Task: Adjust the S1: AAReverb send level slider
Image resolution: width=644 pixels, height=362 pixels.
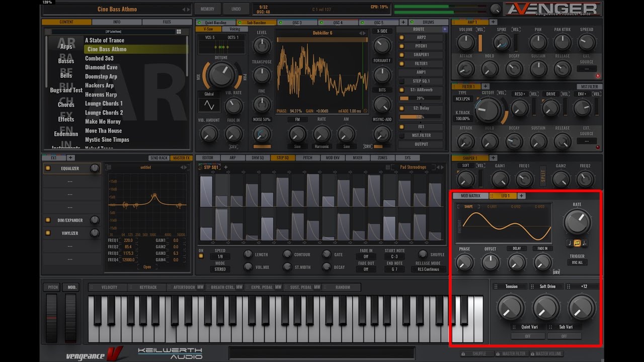Action: (422, 98)
